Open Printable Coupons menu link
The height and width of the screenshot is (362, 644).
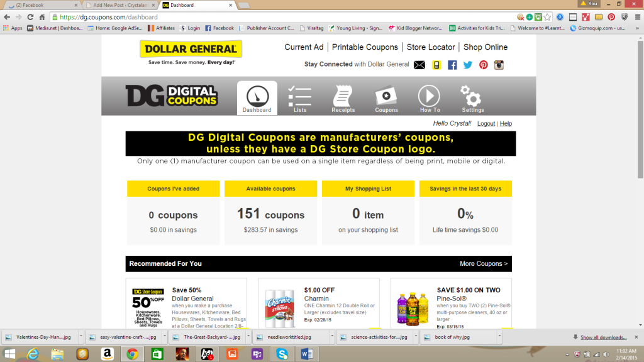click(x=365, y=47)
